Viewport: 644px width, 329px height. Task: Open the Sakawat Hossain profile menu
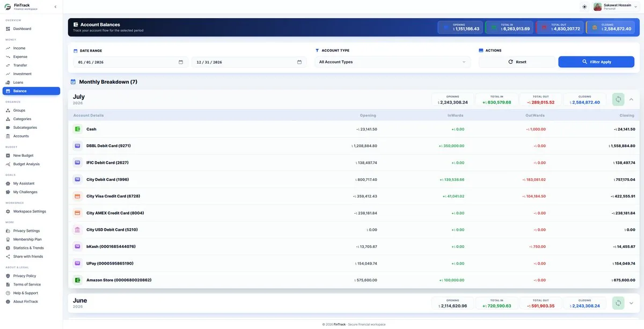pos(616,7)
